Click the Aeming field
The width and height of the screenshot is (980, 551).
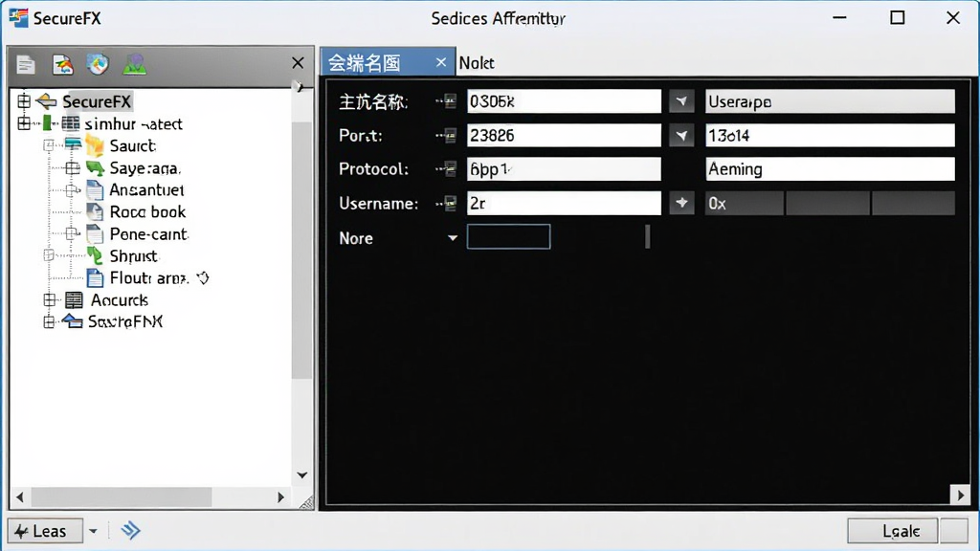[x=830, y=168]
